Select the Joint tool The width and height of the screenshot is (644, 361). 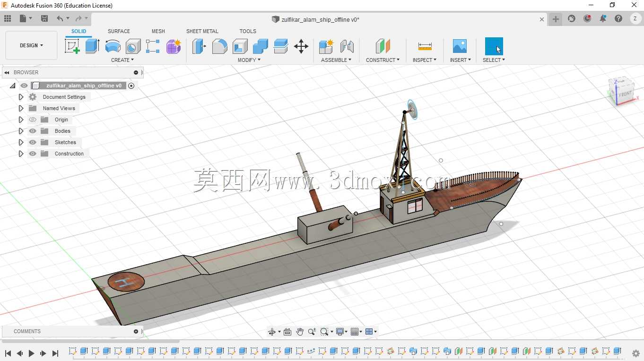pyautogui.click(x=347, y=46)
